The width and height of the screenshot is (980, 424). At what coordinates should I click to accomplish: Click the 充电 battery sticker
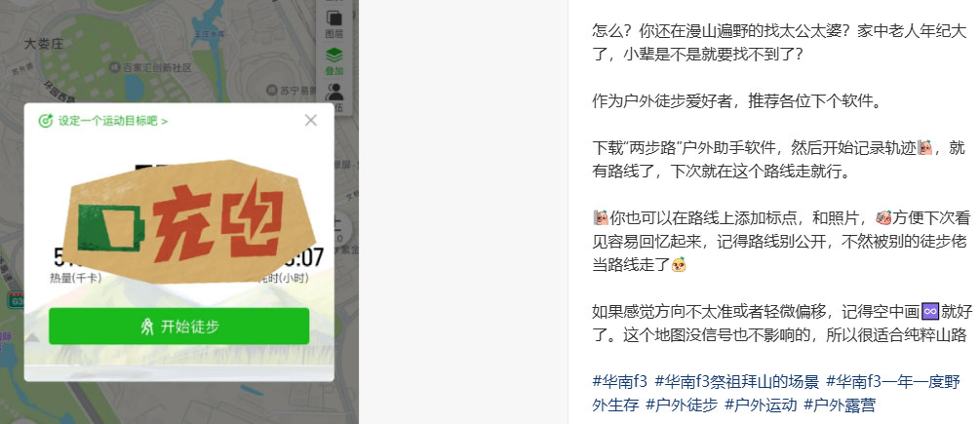tap(193, 220)
